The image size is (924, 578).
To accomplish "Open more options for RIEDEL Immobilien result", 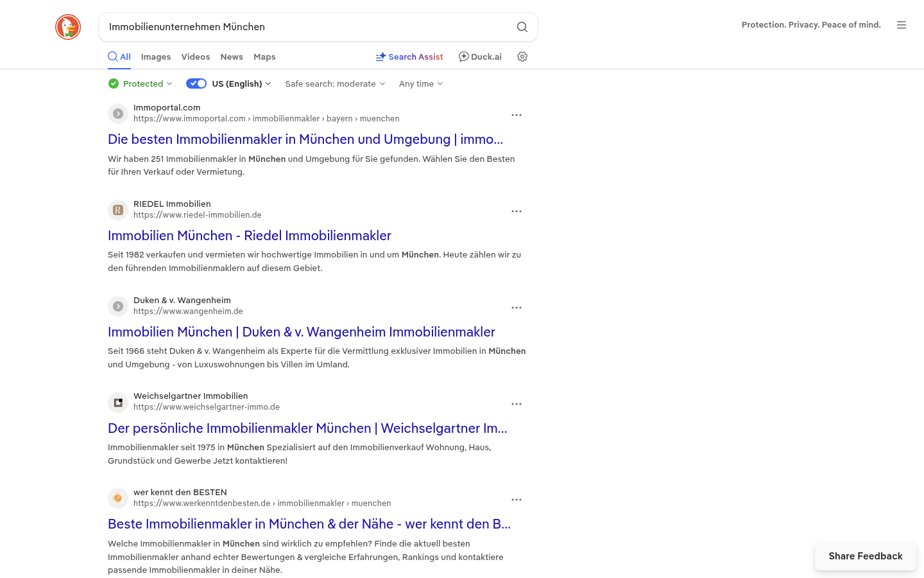I will 517,211.
